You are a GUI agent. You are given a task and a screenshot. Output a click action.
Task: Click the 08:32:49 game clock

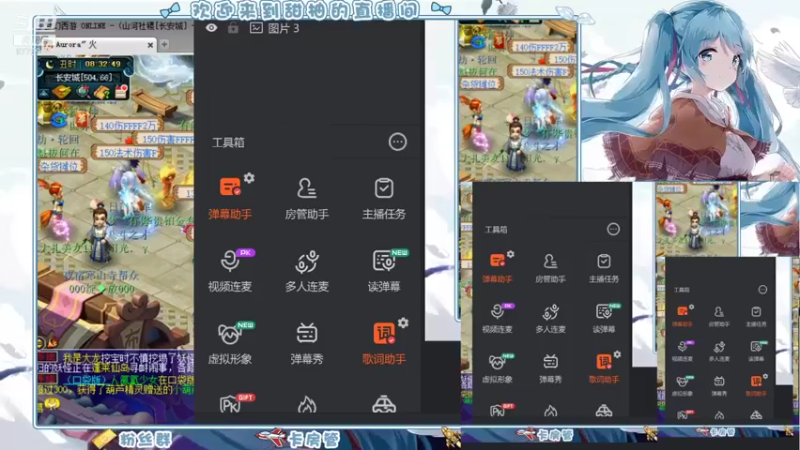103,64
